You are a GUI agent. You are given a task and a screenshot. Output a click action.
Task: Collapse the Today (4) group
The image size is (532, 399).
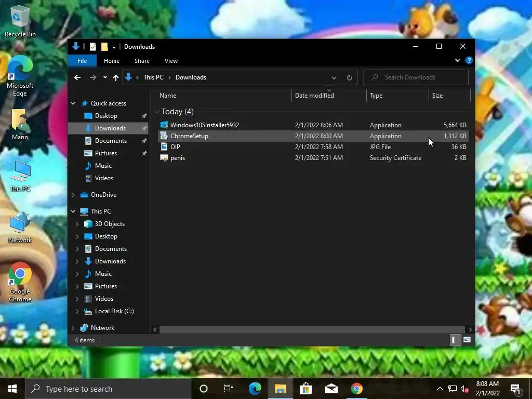click(156, 112)
